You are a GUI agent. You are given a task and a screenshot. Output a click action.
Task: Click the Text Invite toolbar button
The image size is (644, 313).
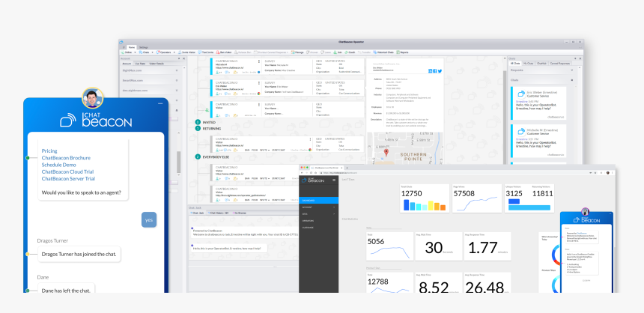206,52
